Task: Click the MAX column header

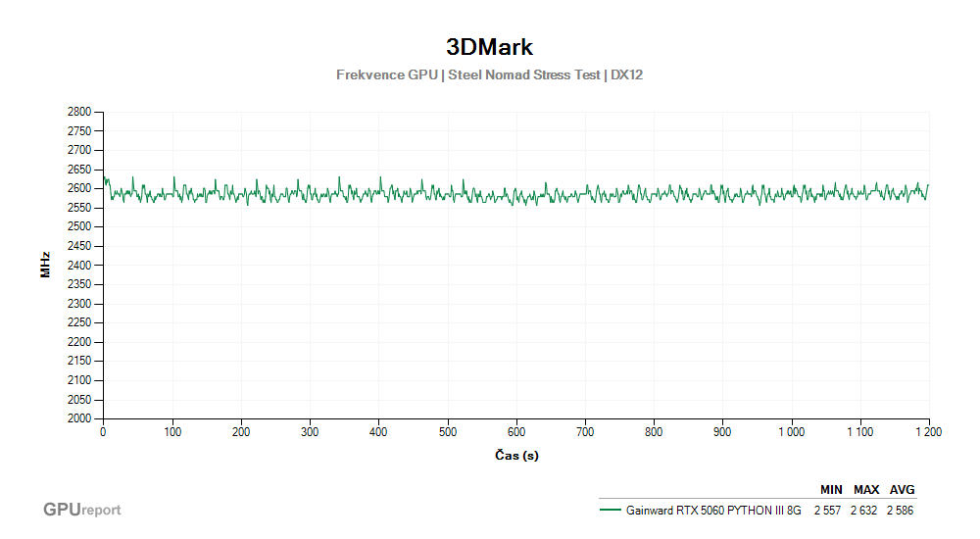Action: click(x=865, y=490)
